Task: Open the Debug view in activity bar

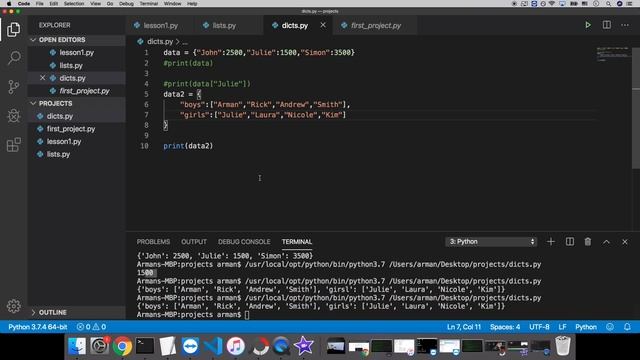Action: click(x=13, y=116)
